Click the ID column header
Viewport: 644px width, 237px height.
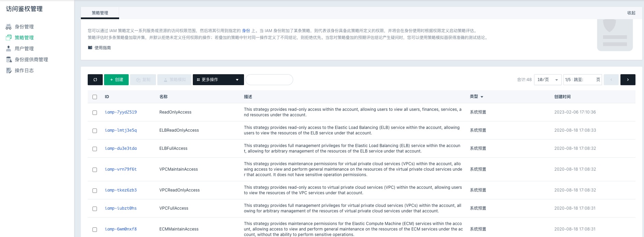107,97
